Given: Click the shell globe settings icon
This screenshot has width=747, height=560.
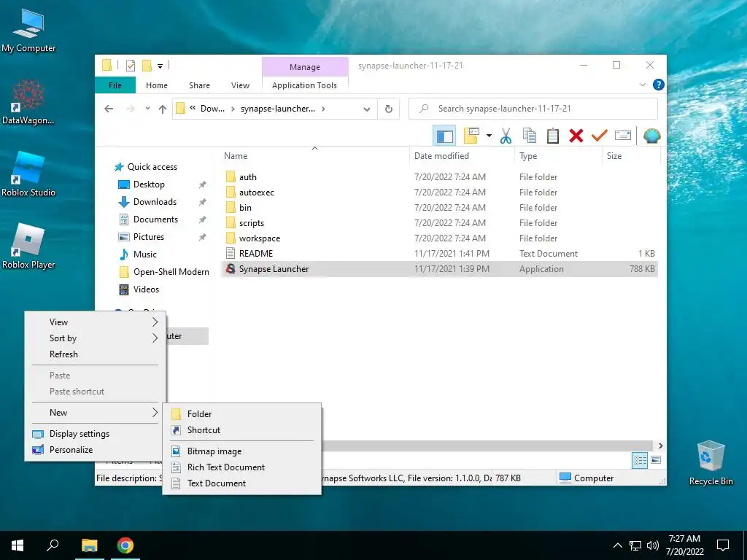Looking at the screenshot, I should pyautogui.click(x=651, y=136).
